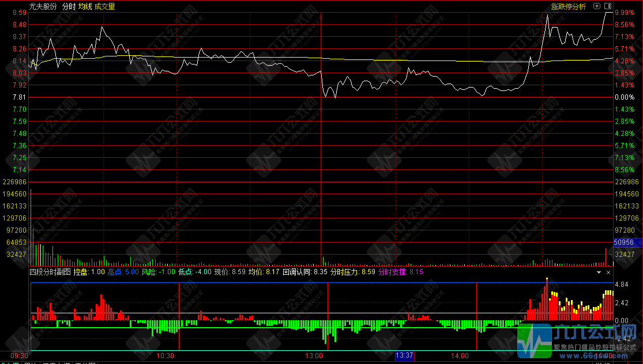The height and width of the screenshot is (364, 643).
Task: Click the 控盘 indicator value label
Action: (89, 272)
